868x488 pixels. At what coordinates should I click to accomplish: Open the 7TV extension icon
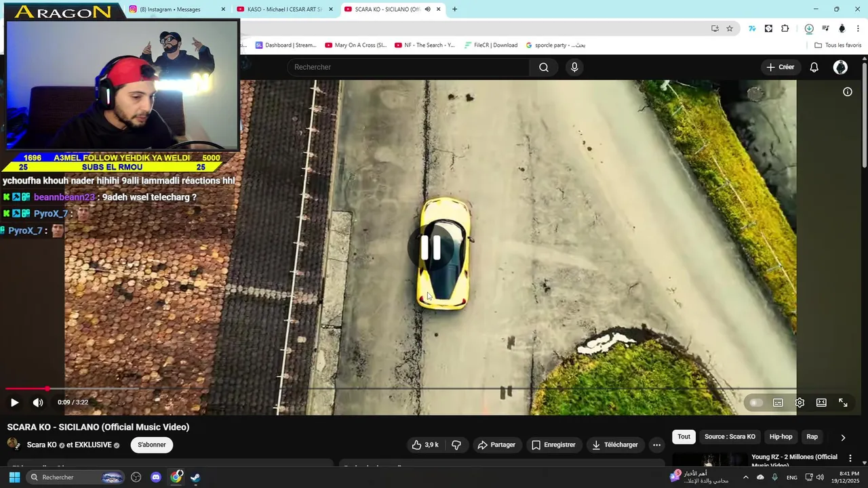tap(752, 28)
